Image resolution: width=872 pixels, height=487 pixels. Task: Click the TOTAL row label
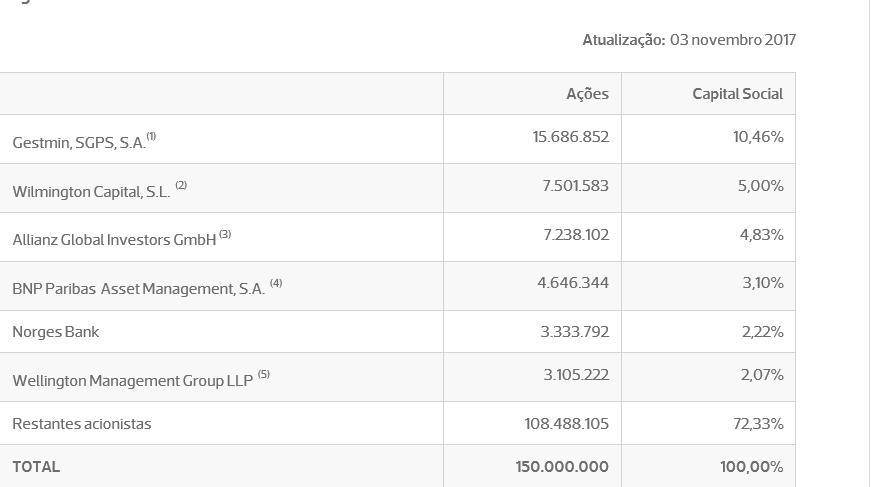coord(36,466)
